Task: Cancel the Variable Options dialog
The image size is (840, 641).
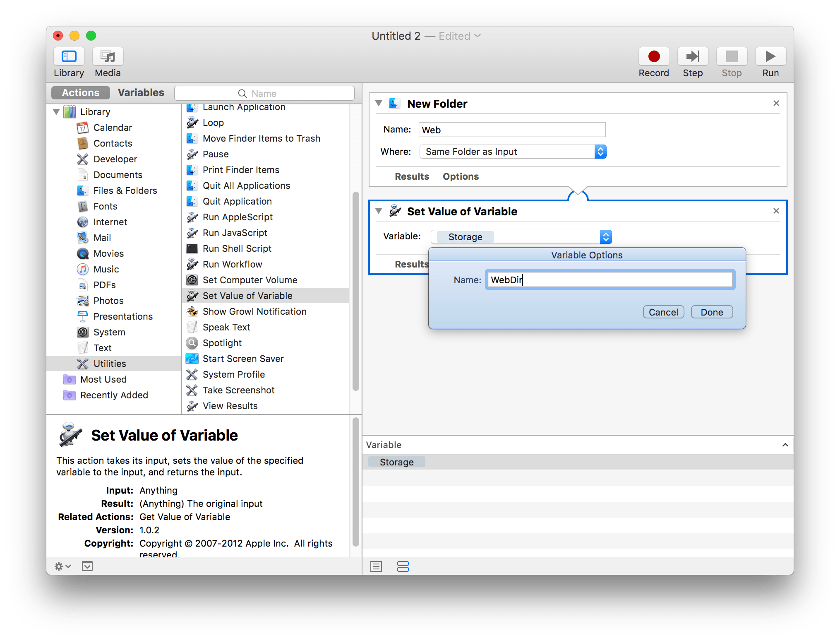Action: [x=663, y=312]
